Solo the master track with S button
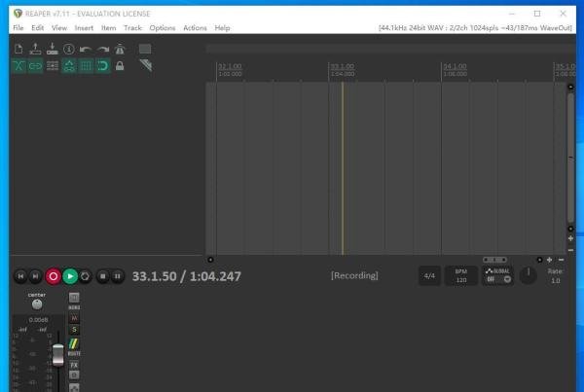Viewport: 584px width, 392px height. [74, 330]
